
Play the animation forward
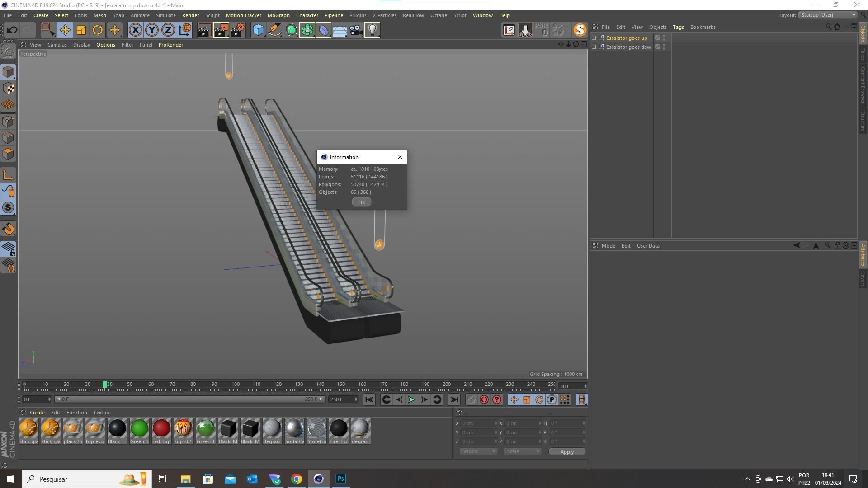coord(411,400)
